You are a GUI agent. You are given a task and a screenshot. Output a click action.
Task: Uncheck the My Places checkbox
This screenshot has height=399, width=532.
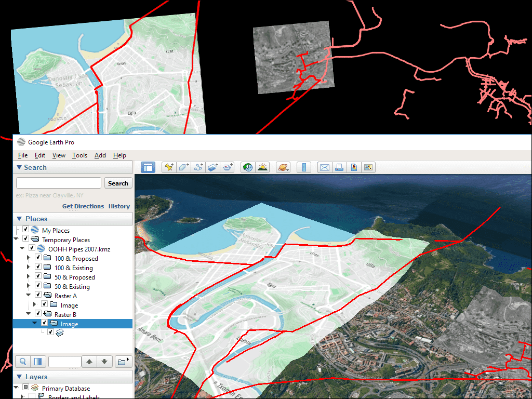pos(25,230)
